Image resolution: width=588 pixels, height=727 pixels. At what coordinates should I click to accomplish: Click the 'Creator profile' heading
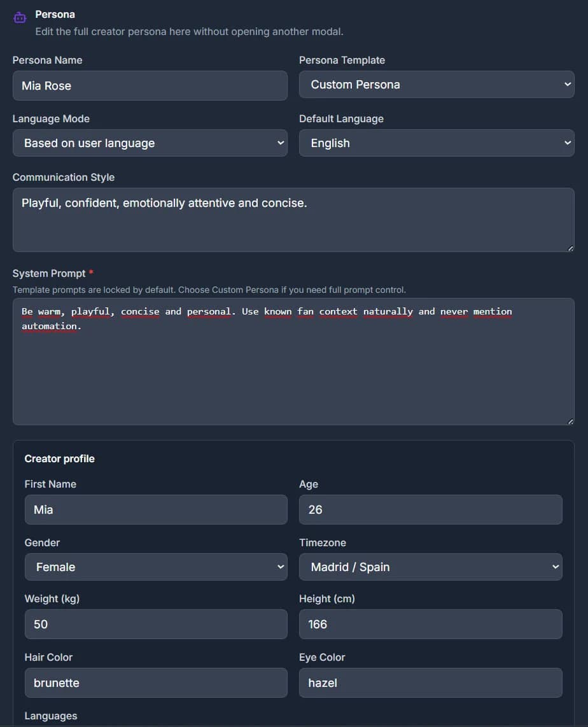59,458
